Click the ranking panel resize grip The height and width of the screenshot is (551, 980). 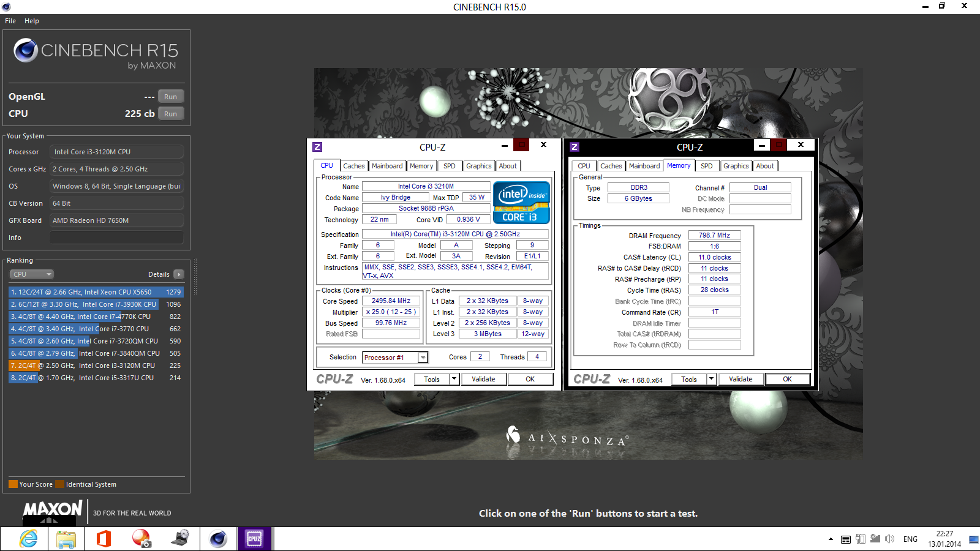(195, 277)
